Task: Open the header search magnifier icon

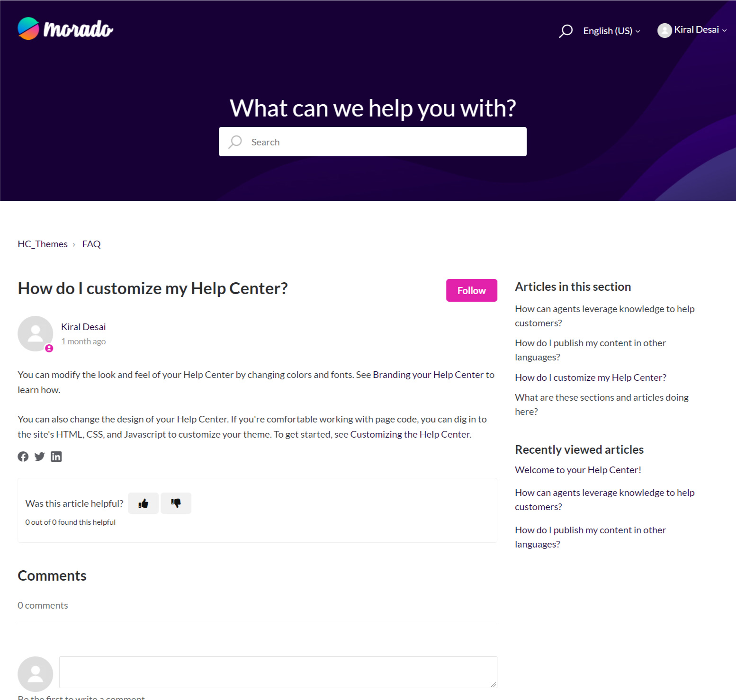Action: point(565,31)
